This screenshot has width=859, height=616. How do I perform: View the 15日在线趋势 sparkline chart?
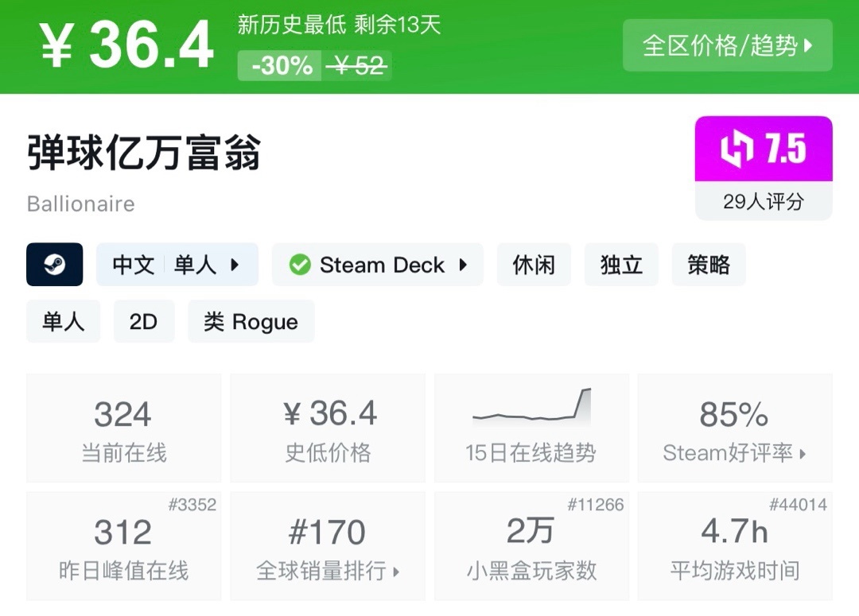531,407
